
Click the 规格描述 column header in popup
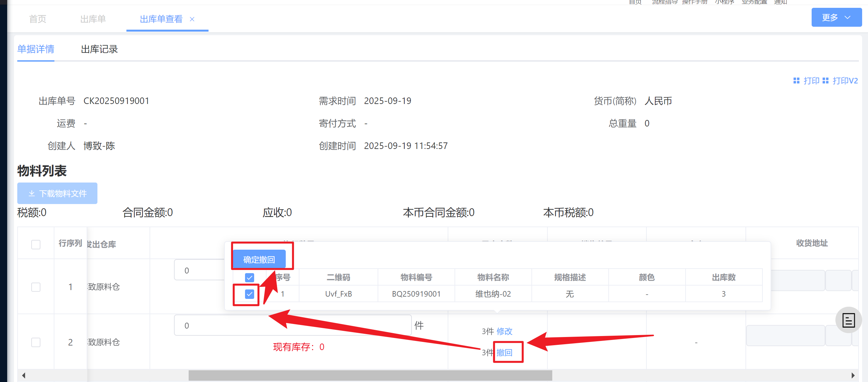click(x=570, y=277)
